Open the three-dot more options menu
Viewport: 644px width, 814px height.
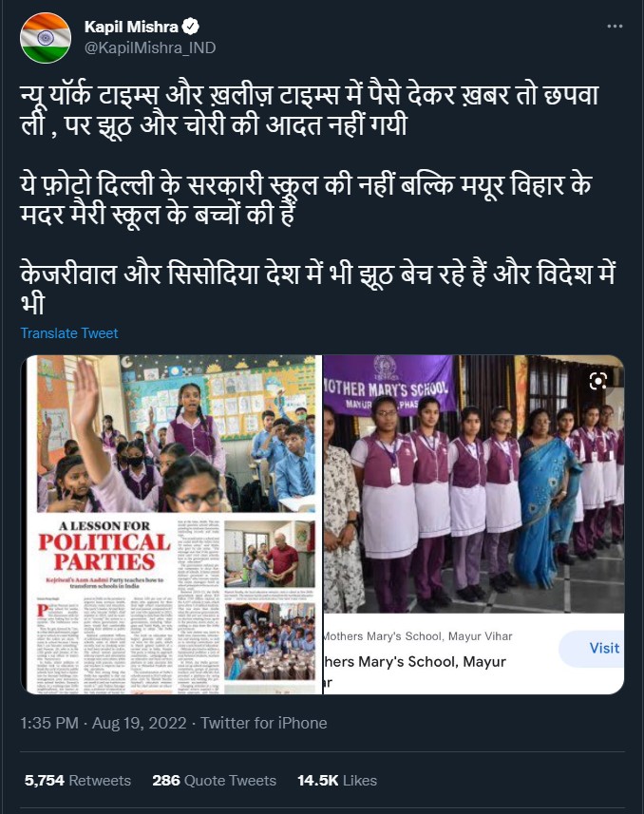coord(615,26)
